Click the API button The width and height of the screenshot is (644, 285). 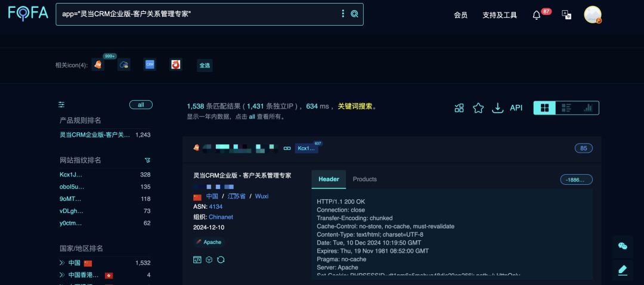(x=516, y=108)
